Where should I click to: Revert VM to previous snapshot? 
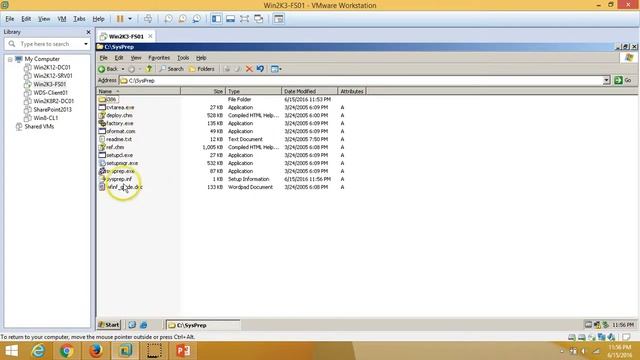point(182,19)
